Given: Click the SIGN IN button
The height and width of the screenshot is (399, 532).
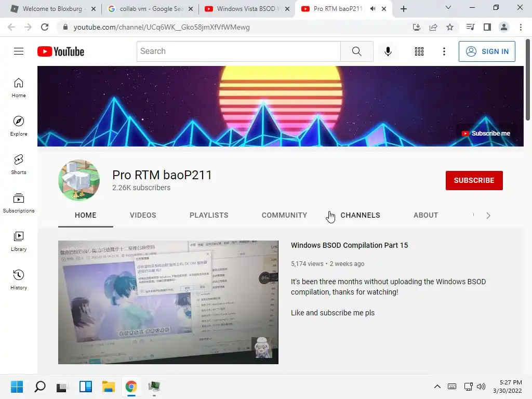Looking at the screenshot, I should 487,51.
